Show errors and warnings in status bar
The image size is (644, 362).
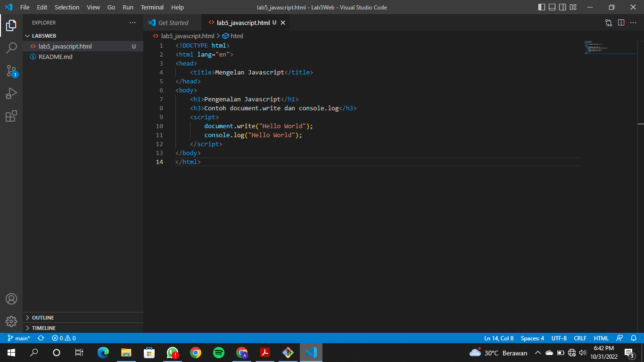[x=64, y=338]
